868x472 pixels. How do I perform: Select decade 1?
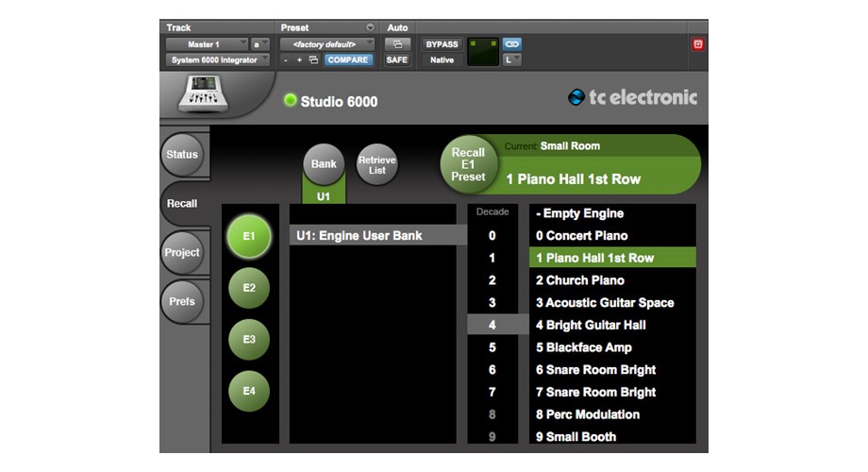tap(492, 258)
